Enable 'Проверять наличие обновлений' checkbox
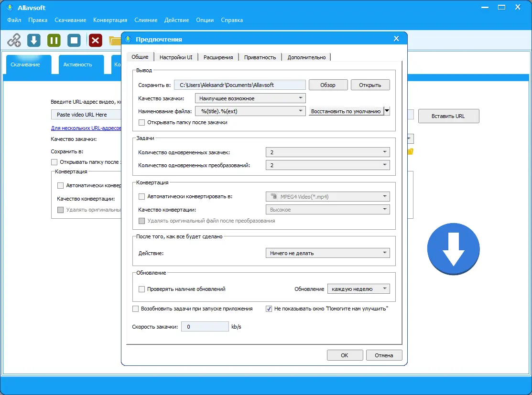 point(142,289)
